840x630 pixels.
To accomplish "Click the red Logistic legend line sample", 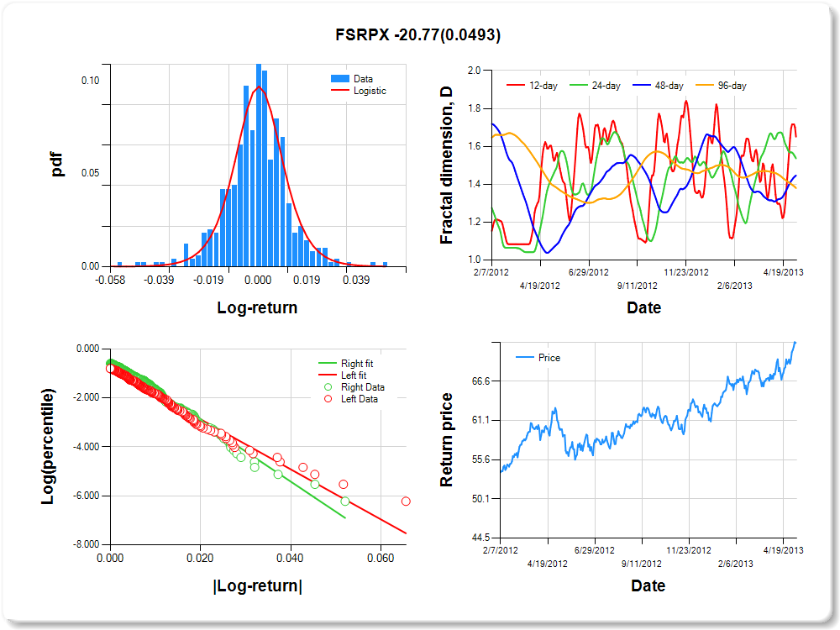I will [x=339, y=91].
